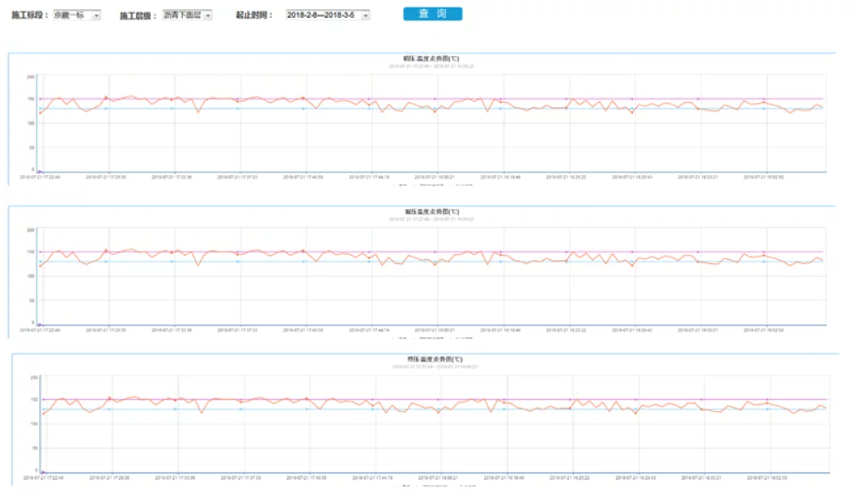Click the blue 查询 button

tap(432, 14)
